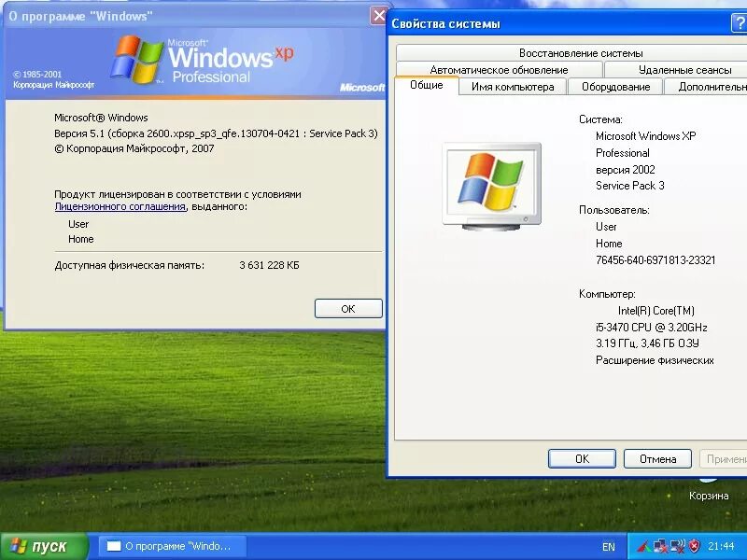Click the version text Версия 5.1 сборка 2600
The height and width of the screenshot is (560, 747).
tap(216, 133)
